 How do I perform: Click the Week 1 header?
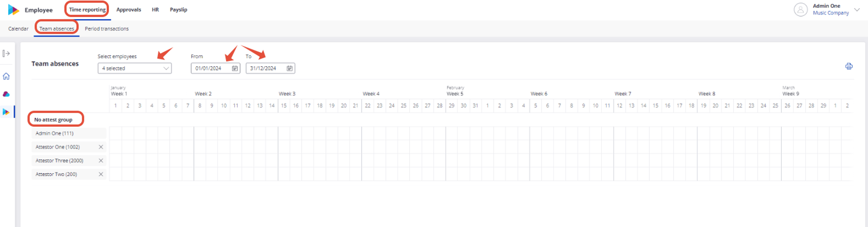point(119,94)
